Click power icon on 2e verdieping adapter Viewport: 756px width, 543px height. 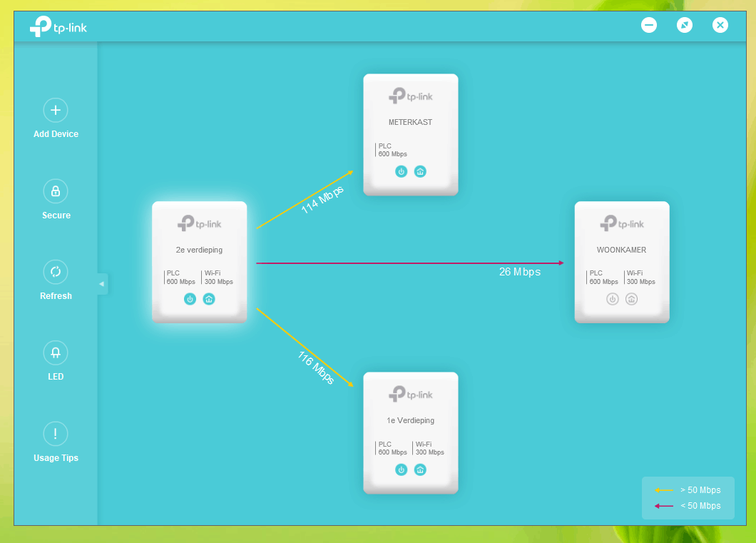(190, 300)
